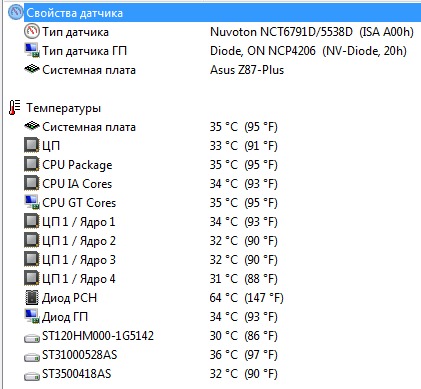Click the drive icon for ST120HM000-1G5142
421x389 pixels.
[x=32, y=339]
